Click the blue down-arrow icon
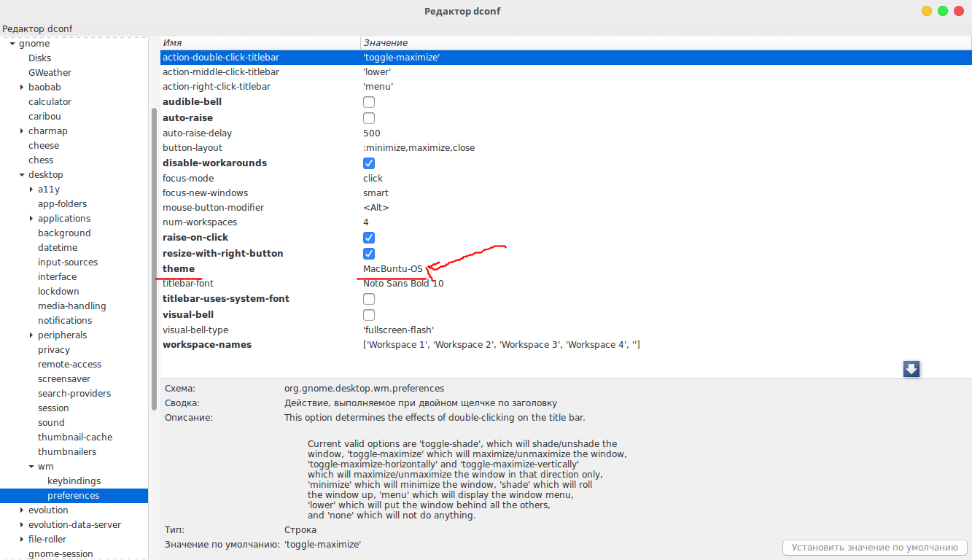Image resolution: width=972 pixels, height=560 pixels. click(x=911, y=369)
